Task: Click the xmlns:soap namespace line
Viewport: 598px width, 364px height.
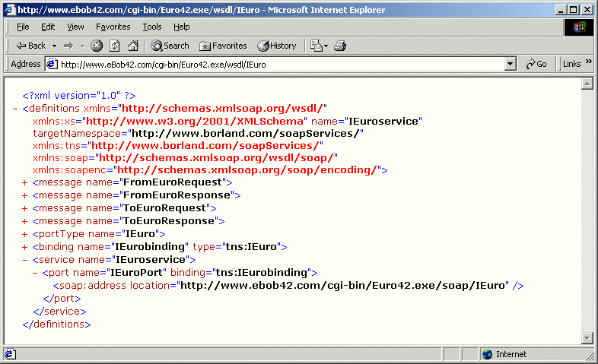Action: pos(186,158)
